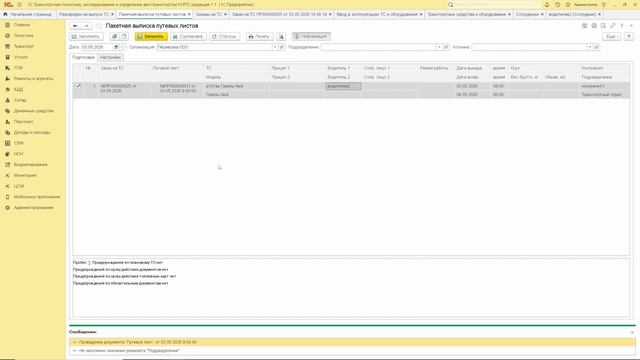Open the Главное section in sidebar

click(22, 25)
